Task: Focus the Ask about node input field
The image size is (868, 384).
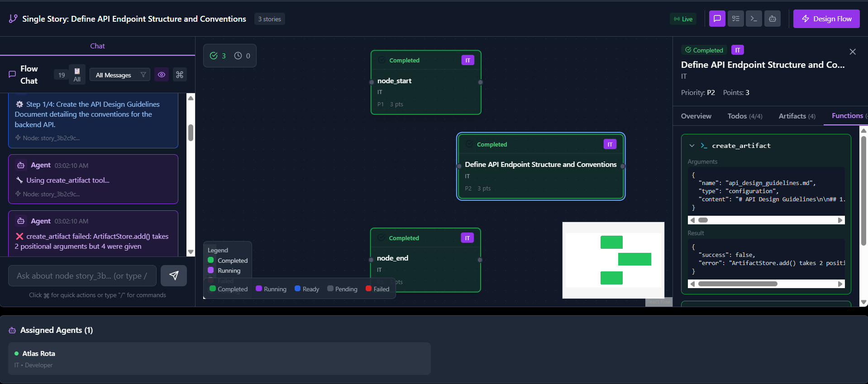Action: [x=82, y=276]
